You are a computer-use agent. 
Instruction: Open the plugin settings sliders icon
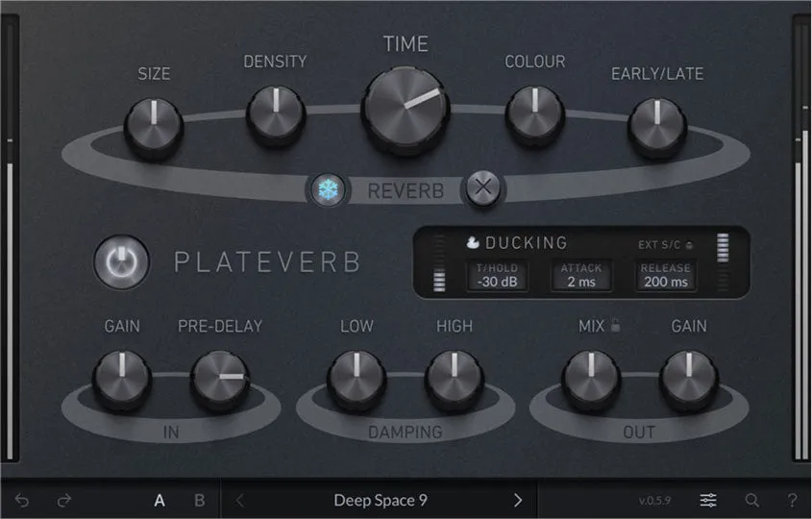tap(708, 501)
